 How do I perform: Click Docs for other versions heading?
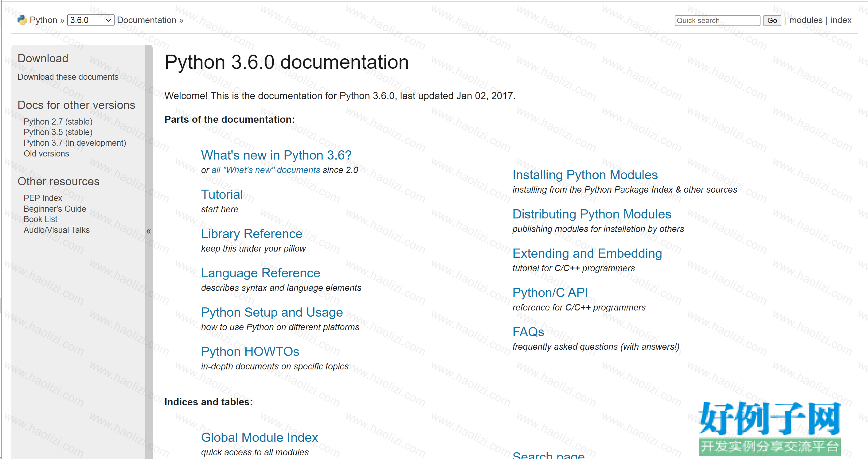(x=76, y=105)
